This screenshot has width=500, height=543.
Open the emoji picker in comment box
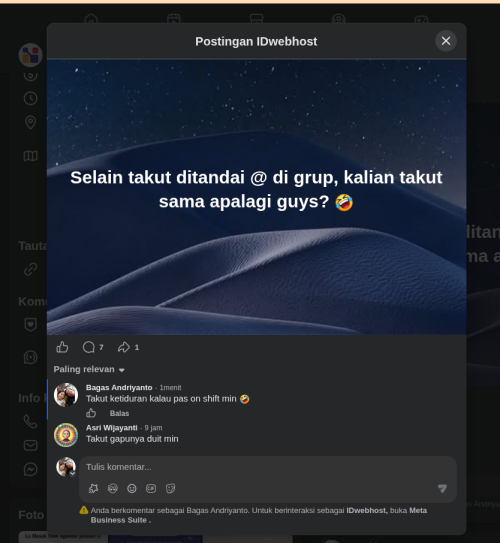(132, 488)
